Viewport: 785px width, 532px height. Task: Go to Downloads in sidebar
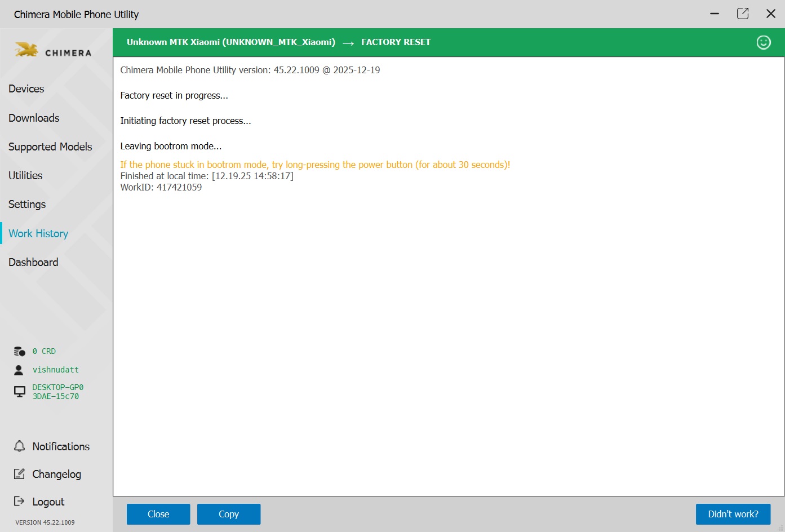(x=34, y=118)
